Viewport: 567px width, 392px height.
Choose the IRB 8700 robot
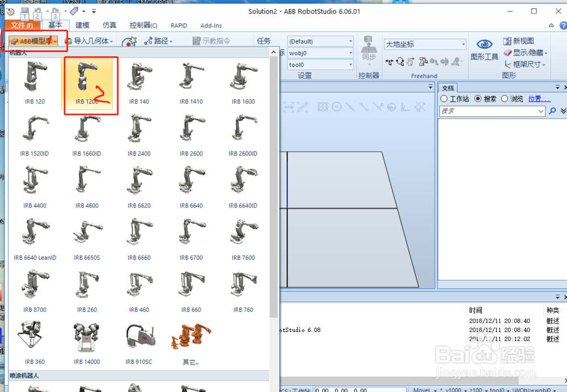pyautogui.click(x=35, y=291)
